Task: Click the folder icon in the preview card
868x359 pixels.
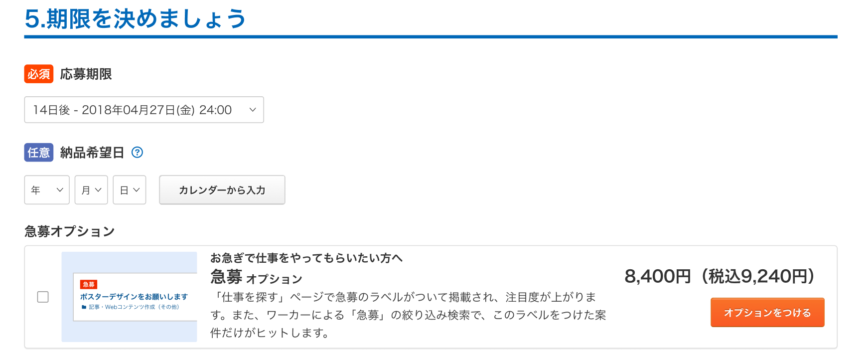Action: click(x=84, y=307)
